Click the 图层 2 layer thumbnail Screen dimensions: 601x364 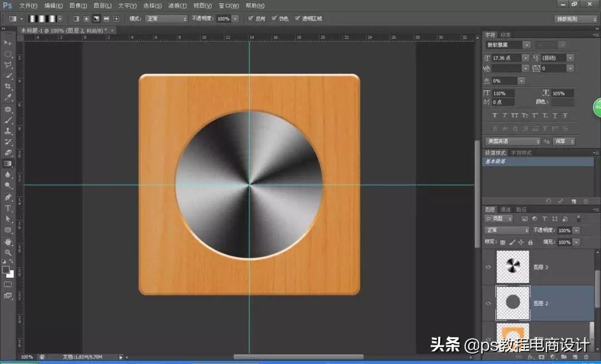click(x=512, y=303)
